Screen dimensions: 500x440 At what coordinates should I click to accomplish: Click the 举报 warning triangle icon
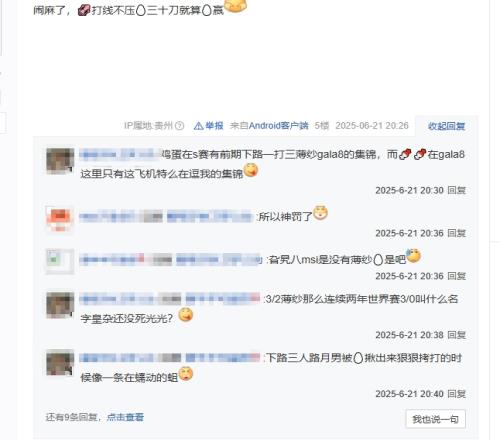[198, 126]
